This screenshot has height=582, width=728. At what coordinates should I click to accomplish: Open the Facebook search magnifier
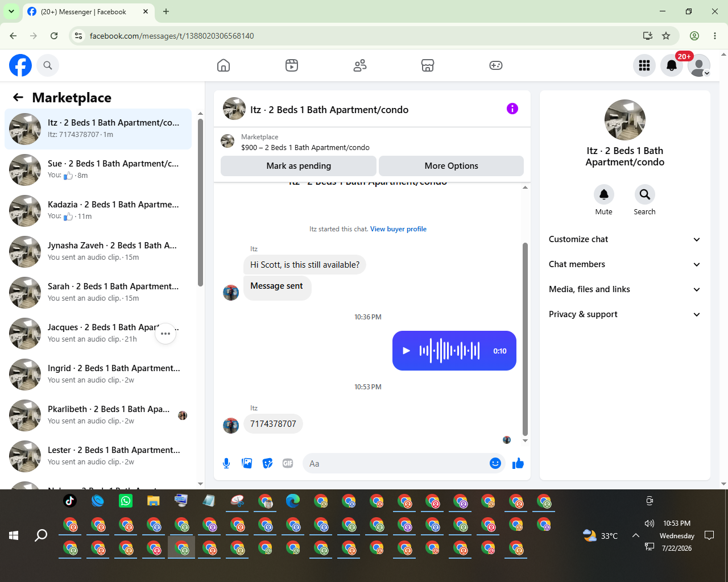48,65
